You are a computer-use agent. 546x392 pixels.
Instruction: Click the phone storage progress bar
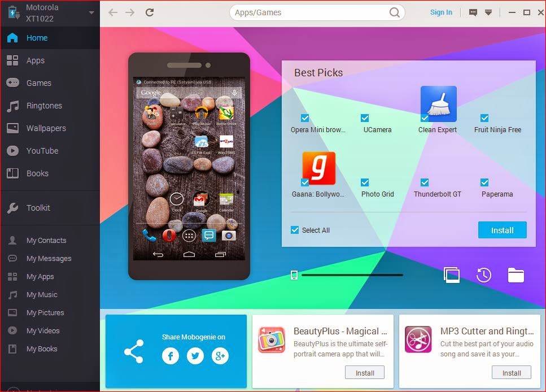pos(352,275)
